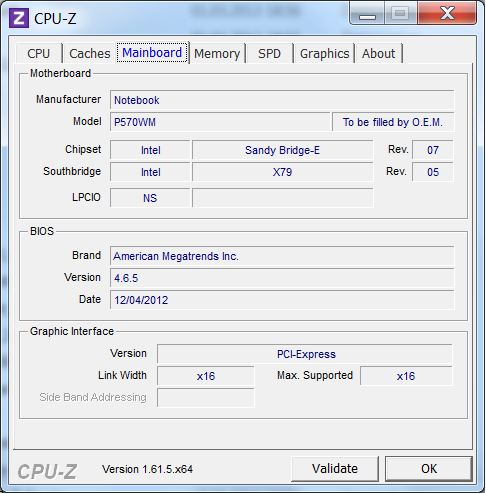
Task: Select the 'To be filled by O.E.M.' field
Action: click(x=393, y=122)
